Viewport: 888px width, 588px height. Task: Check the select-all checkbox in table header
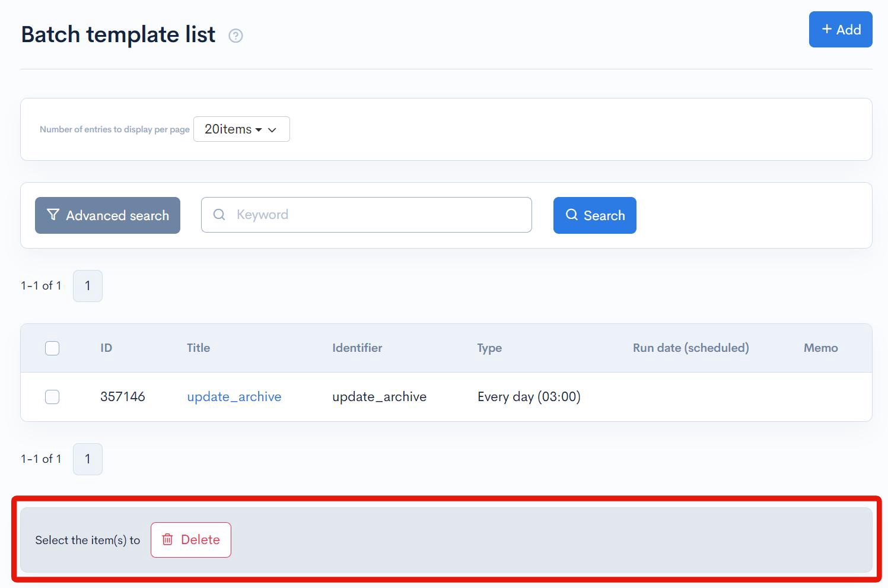click(52, 348)
